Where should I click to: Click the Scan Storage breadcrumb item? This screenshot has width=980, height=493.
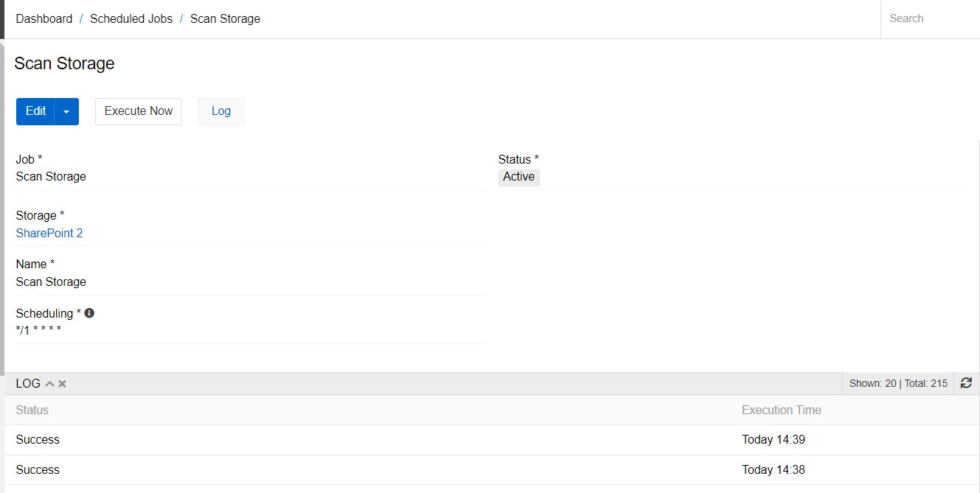point(225,19)
